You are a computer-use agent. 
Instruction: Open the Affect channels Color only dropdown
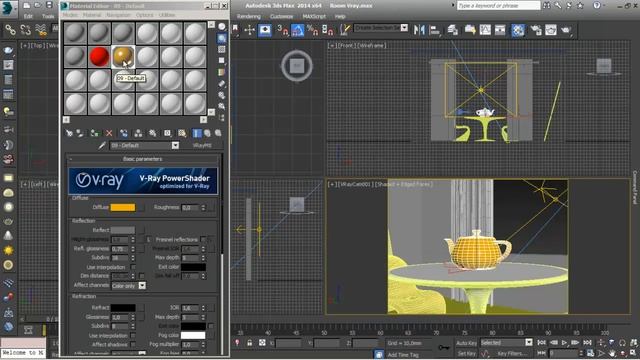coord(142,286)
